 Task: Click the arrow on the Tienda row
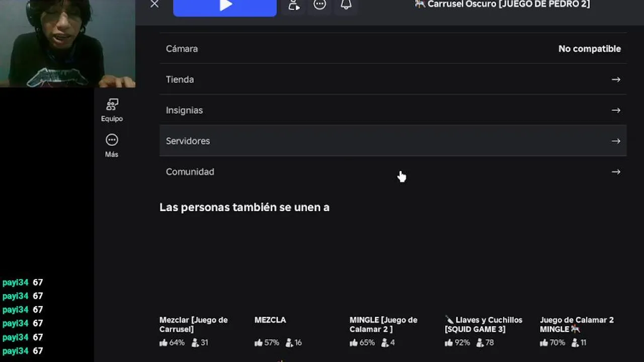point(616,79)
